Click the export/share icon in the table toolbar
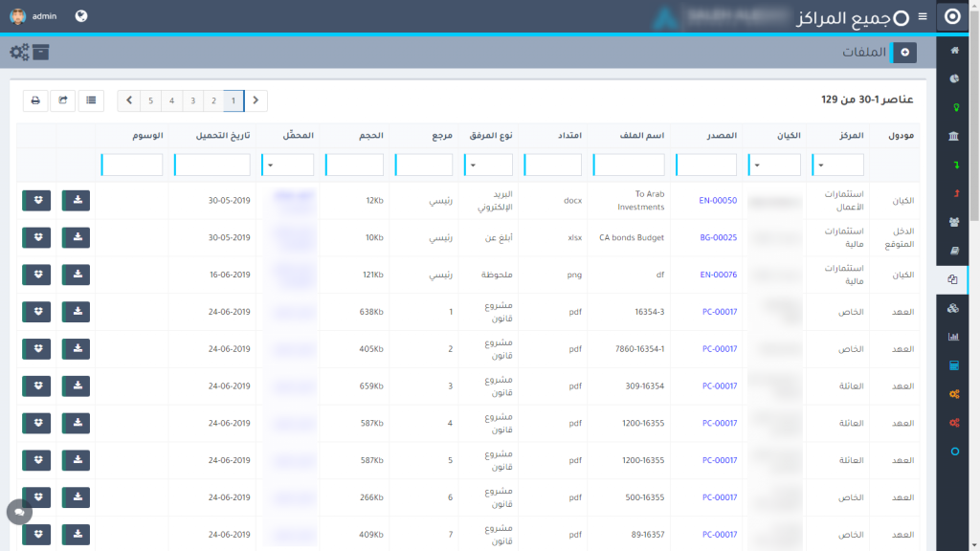Viewport: 980px width, 551px height. tap(63, 99)
